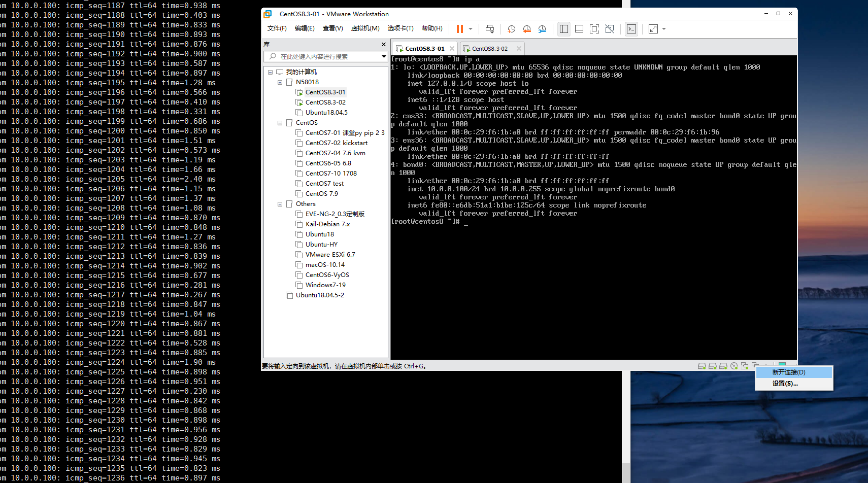The width and height of the screenshot is (868, 483).
Task: Collapse the N58018 tree node
Action: (x=280, y=82)
